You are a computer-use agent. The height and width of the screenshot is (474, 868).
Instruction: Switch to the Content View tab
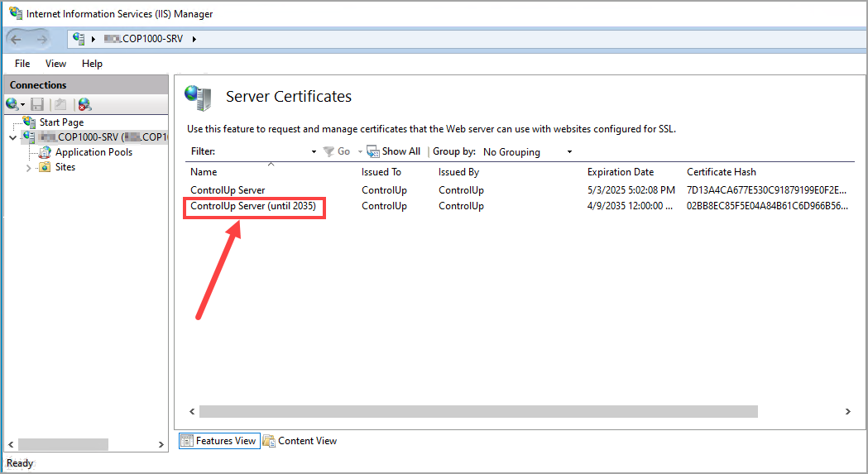tap(300, 441)
